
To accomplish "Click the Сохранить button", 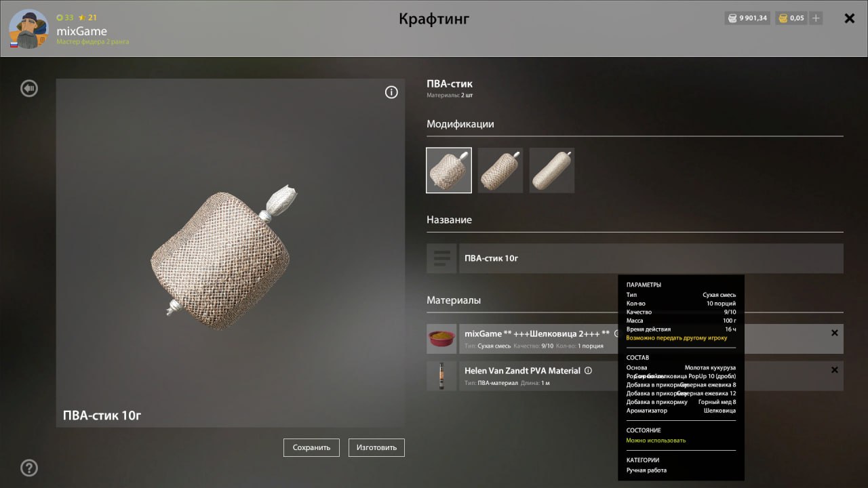I will click(311, 447).
